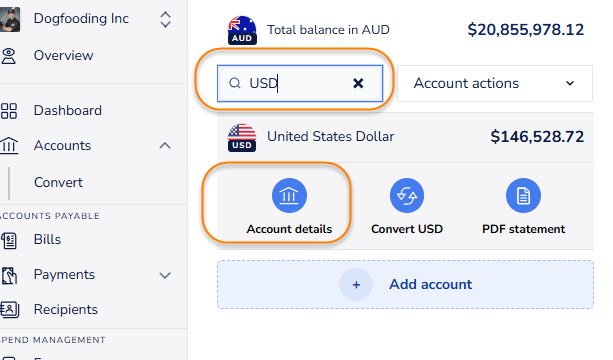Select the Dashboard grid icon
This screenshot has width=613, height=360.
coord(9,111)
